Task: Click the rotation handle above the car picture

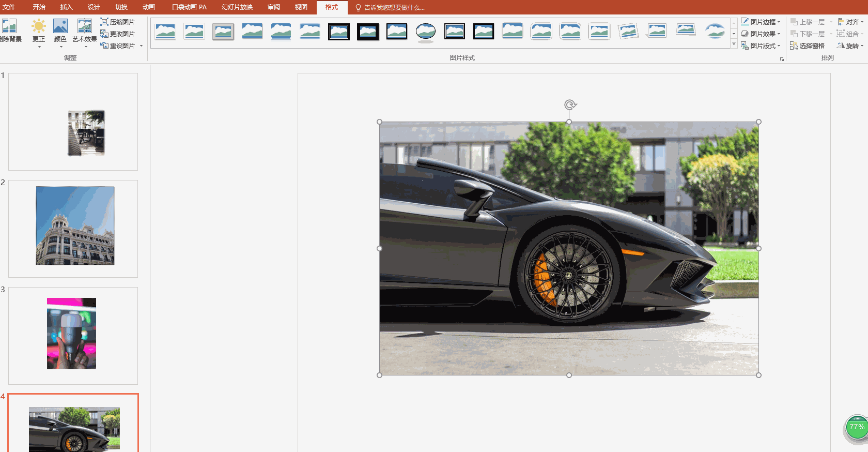Action: (x=569, y=105)
